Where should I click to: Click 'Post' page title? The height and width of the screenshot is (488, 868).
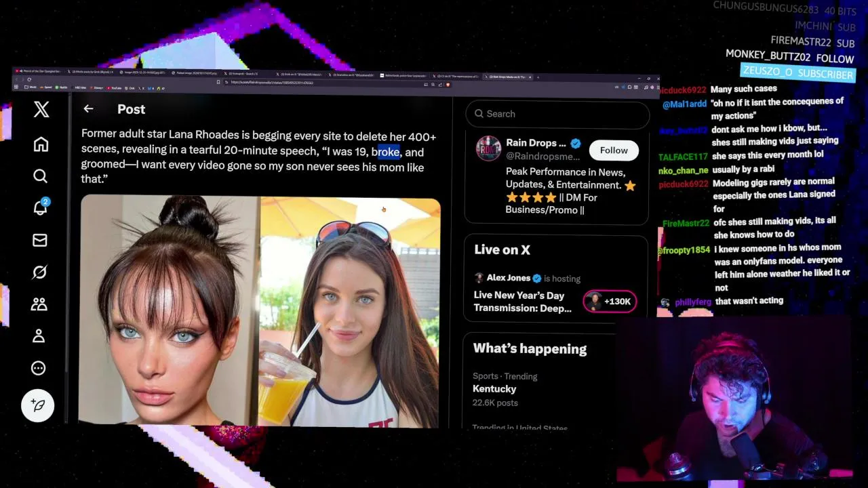coord(131,109)
